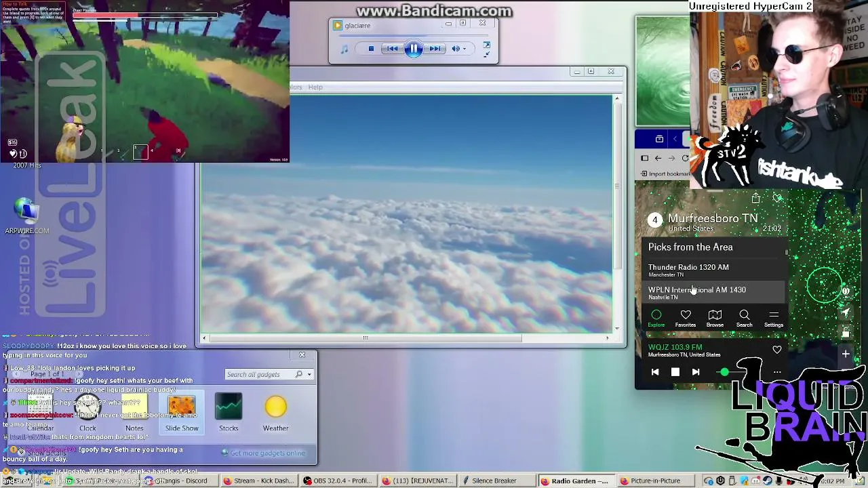Share Murfreesboro TN location
The image size is (868, 488).
pyautogui.click(x=755, y=198)
